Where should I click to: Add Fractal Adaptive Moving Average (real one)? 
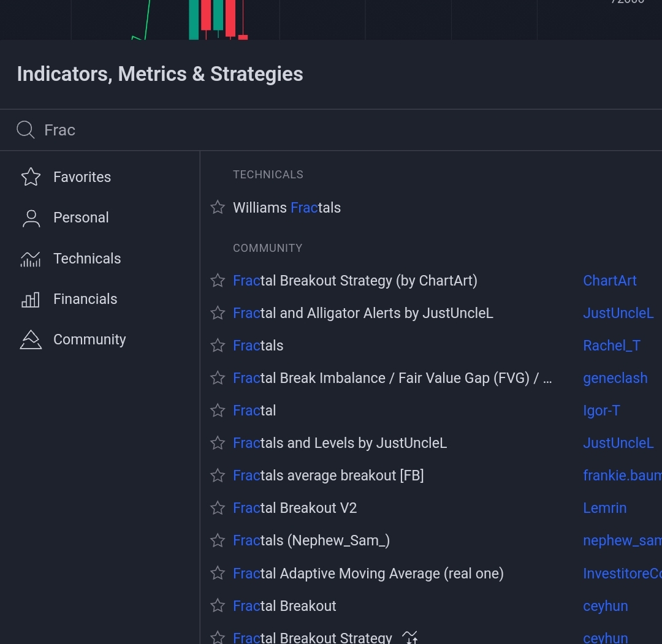tap(368, 574)
